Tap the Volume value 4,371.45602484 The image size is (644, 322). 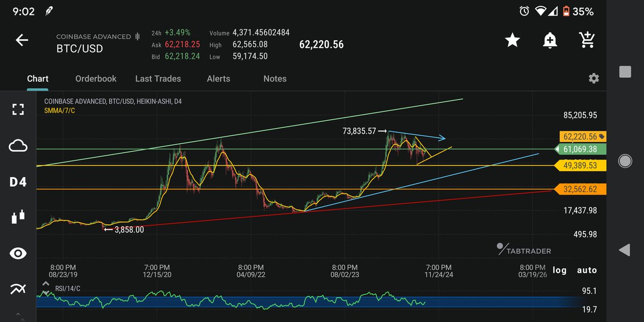coord(261,33)
